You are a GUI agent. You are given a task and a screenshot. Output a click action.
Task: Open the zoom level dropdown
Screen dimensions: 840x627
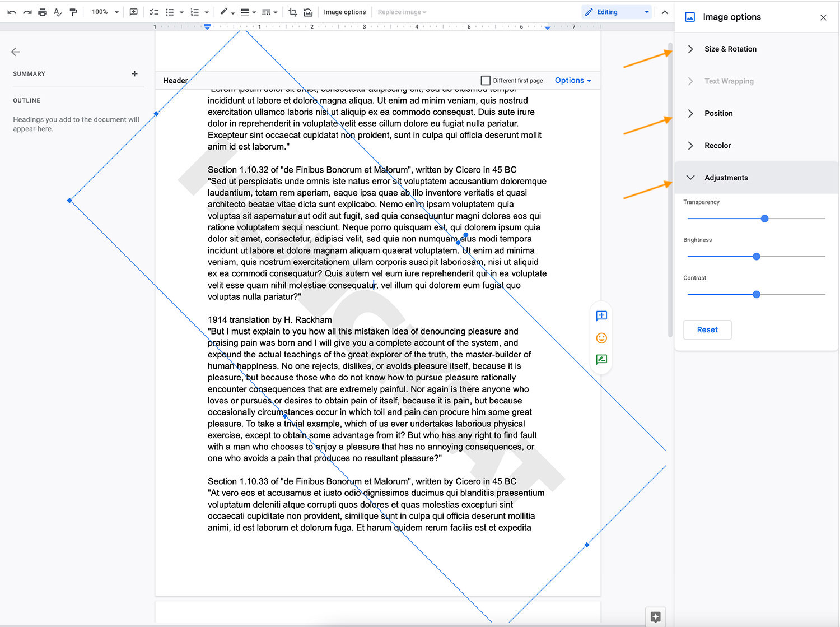pyautogui.click(x=105, y=12)
